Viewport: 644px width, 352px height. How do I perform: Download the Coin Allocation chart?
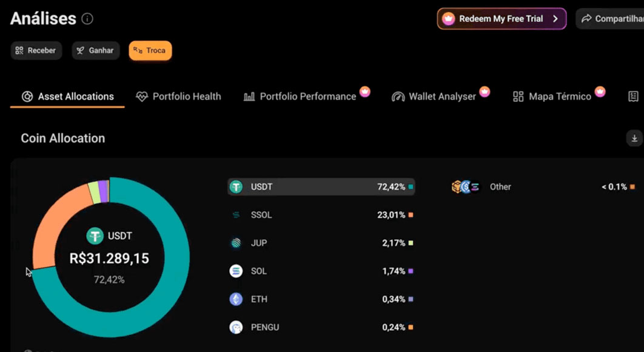[x=634, y=138]
